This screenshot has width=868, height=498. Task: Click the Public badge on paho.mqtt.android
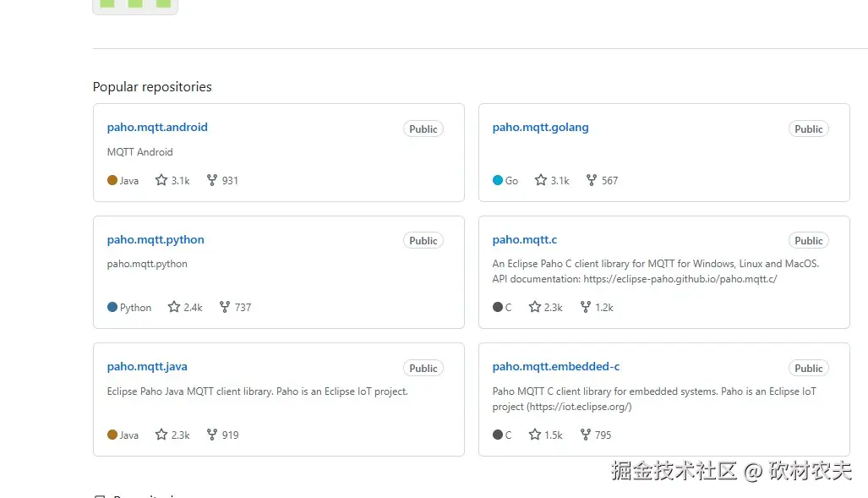tap(423, 129)
